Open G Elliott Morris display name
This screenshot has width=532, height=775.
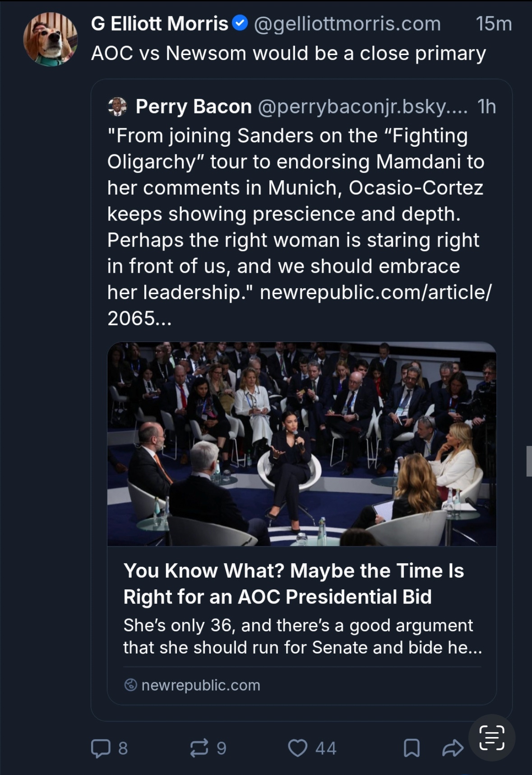[x=160, y=23]
